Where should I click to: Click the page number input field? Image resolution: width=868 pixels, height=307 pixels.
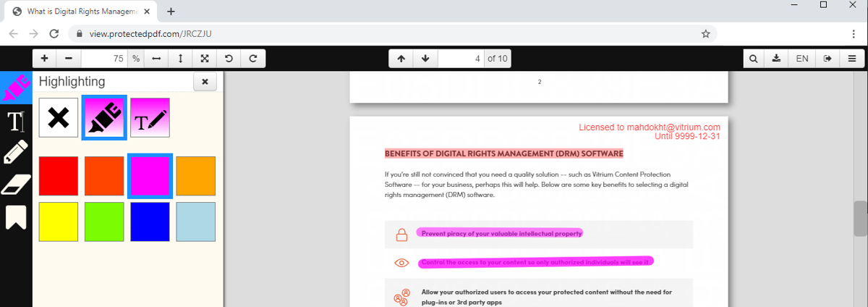point(461,59)
